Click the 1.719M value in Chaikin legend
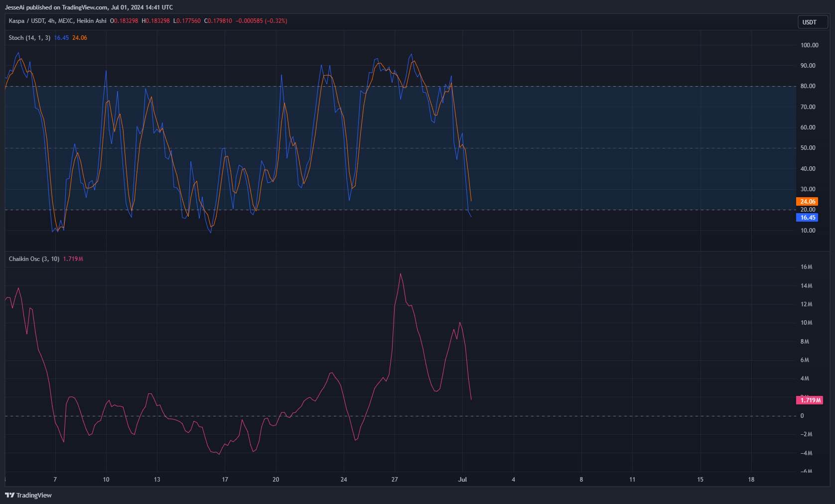The width and height of the screenshot is (835, 504). point(73,259)
